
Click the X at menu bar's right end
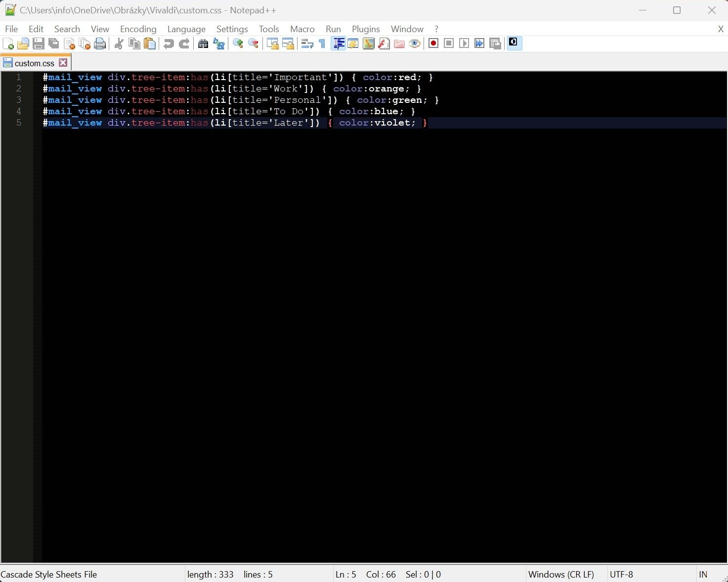(x=721, y=29)
